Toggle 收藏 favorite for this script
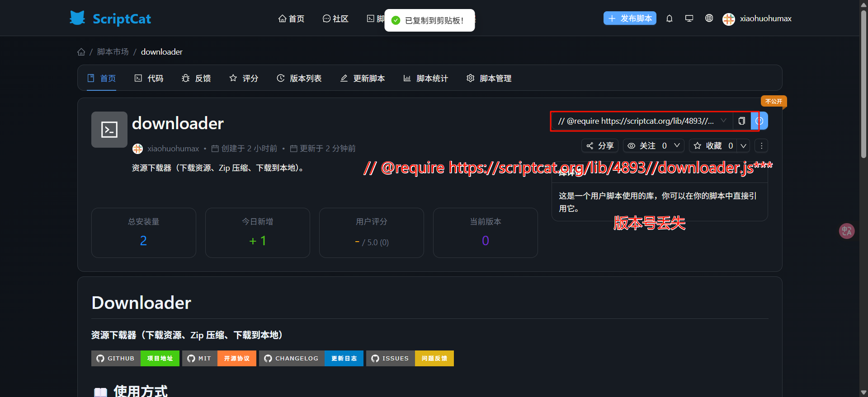 (713, 146)
